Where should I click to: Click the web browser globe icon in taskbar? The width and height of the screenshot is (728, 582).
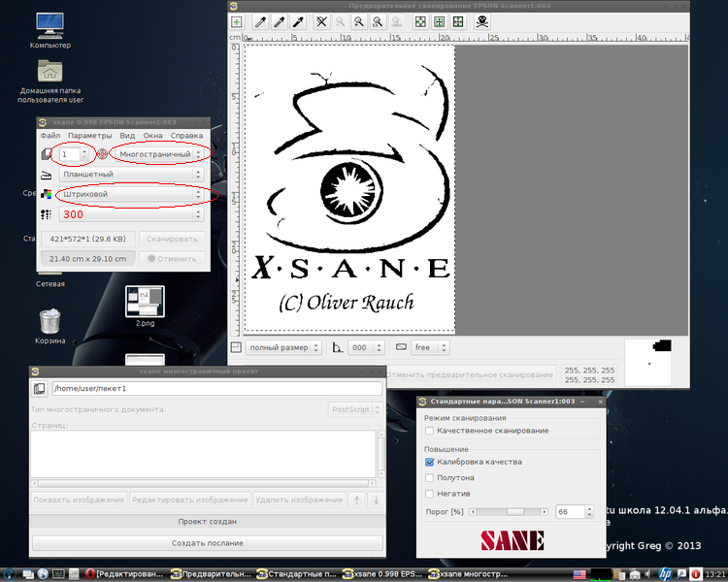(43, 574)
